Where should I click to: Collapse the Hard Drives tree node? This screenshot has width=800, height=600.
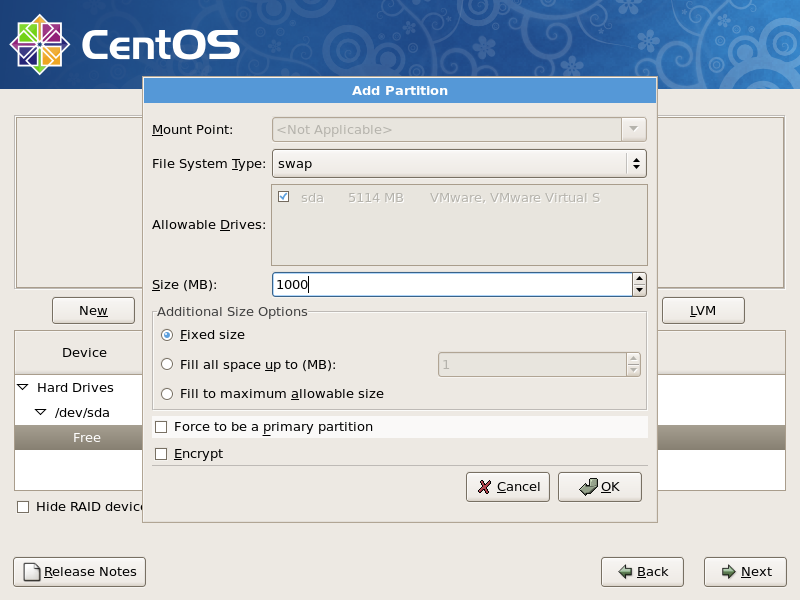pos(23,387)
